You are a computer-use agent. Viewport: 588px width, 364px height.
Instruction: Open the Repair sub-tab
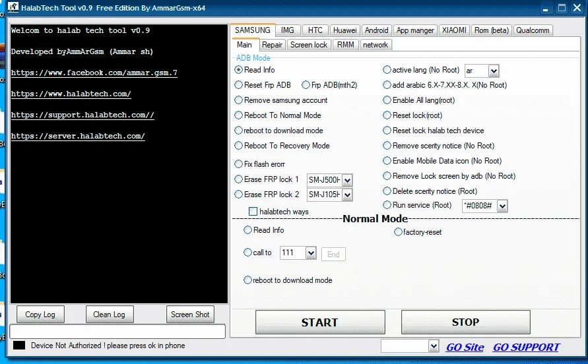pyautogui.click(x=272, y=45)
